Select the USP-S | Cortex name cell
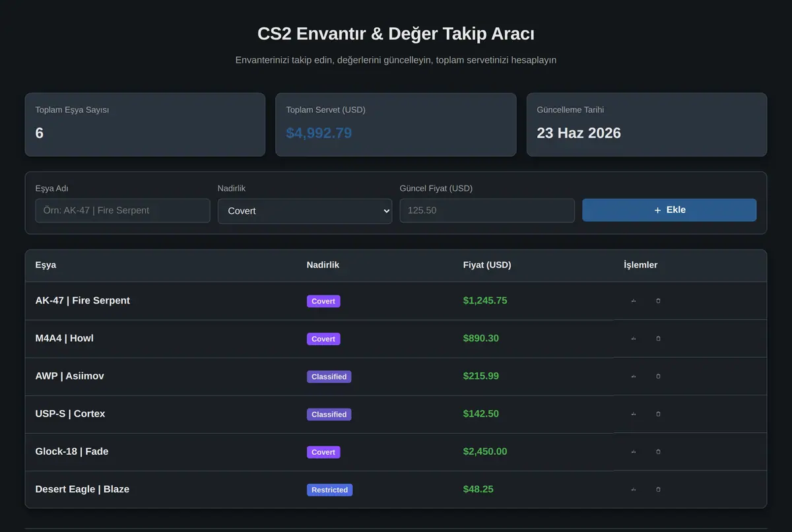Image resolution: width=792 pixels, height=532 pixels. point(70,413)
